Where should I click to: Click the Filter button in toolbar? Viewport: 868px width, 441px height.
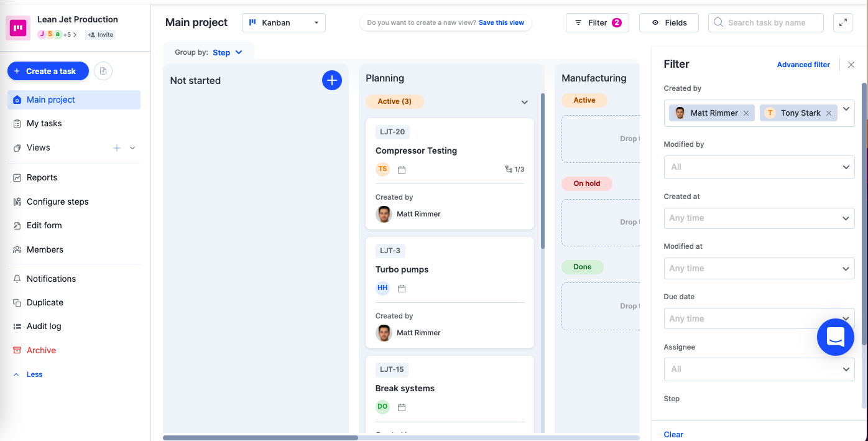tap(597, 23)
